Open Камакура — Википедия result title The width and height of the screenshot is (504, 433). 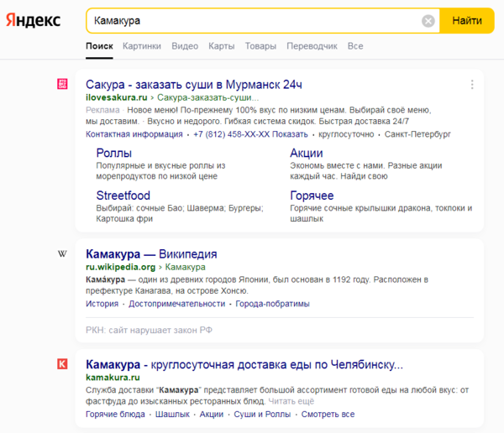pyautogui.click(x=151, y=254)
